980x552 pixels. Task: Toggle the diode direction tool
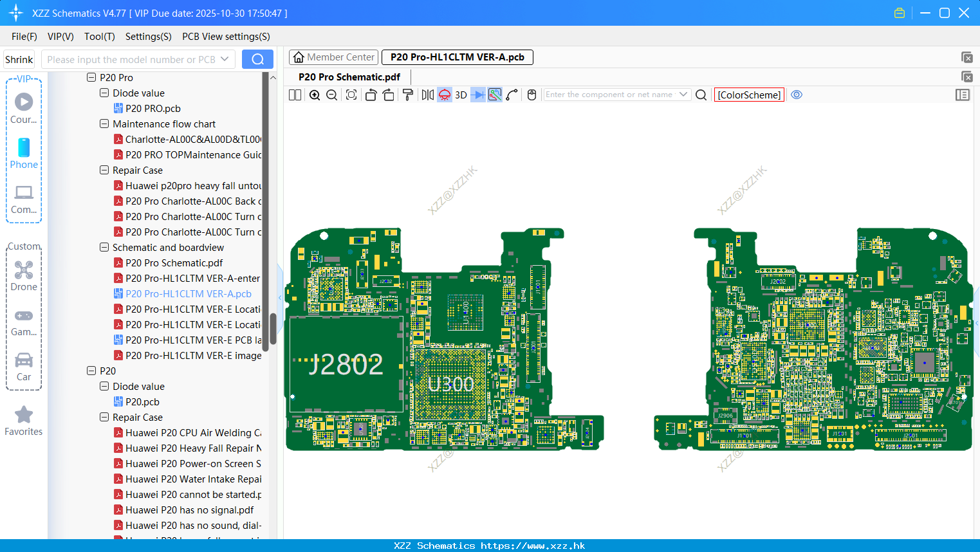click(x=478, y=95)
